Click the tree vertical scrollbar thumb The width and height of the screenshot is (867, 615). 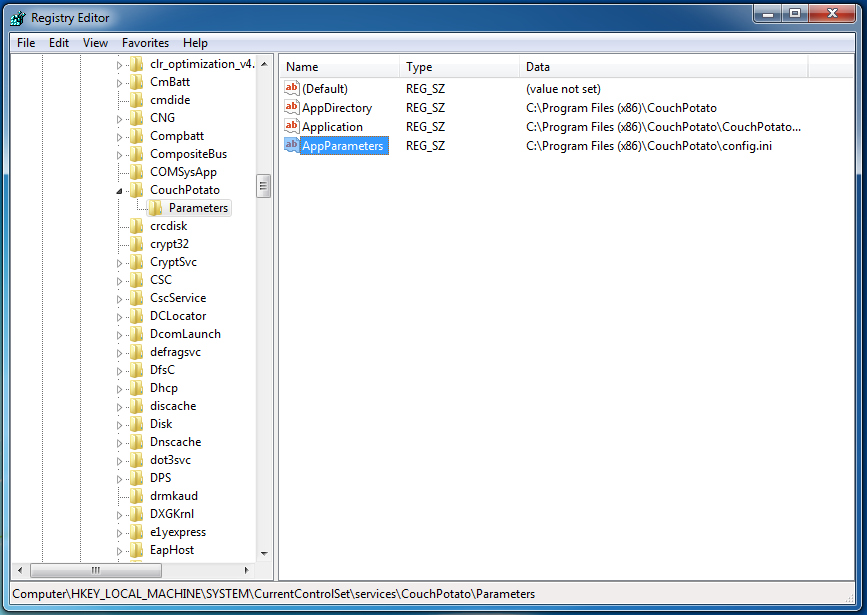coord(264,186)
